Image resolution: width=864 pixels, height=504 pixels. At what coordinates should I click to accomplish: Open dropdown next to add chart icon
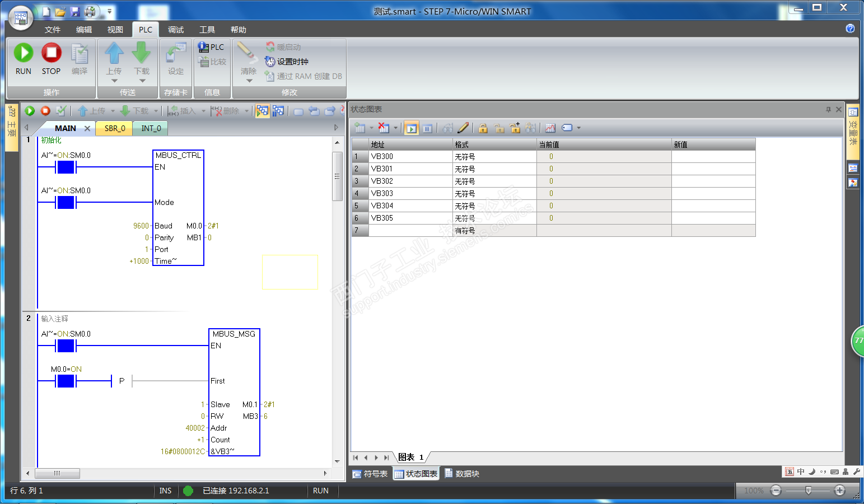point(371,128)
